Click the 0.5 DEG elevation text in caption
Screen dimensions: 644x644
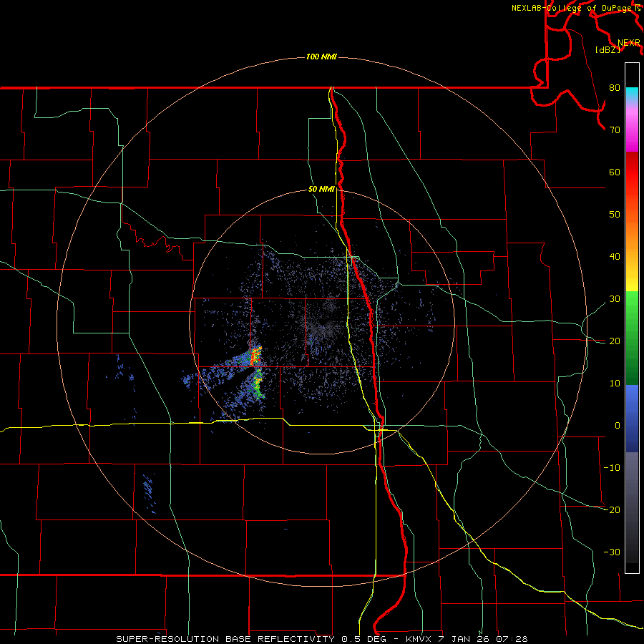pyautogui.click(x=366, y=639)
